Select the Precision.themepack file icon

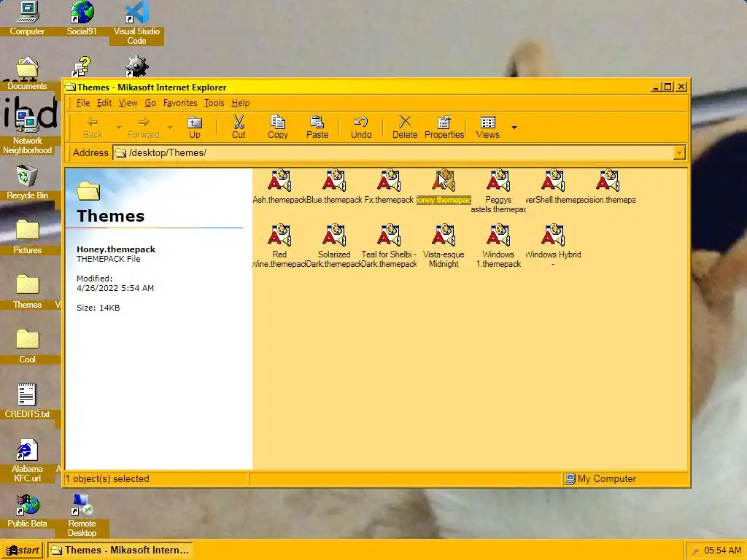608,181
